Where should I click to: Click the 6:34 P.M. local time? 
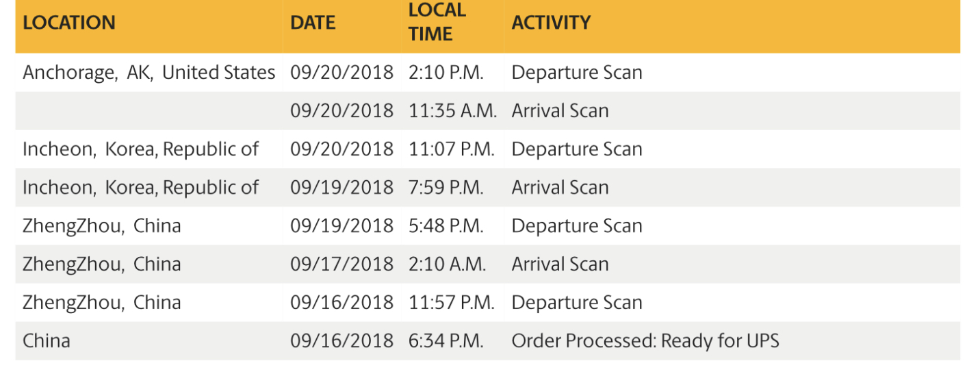tap(446, 341)
